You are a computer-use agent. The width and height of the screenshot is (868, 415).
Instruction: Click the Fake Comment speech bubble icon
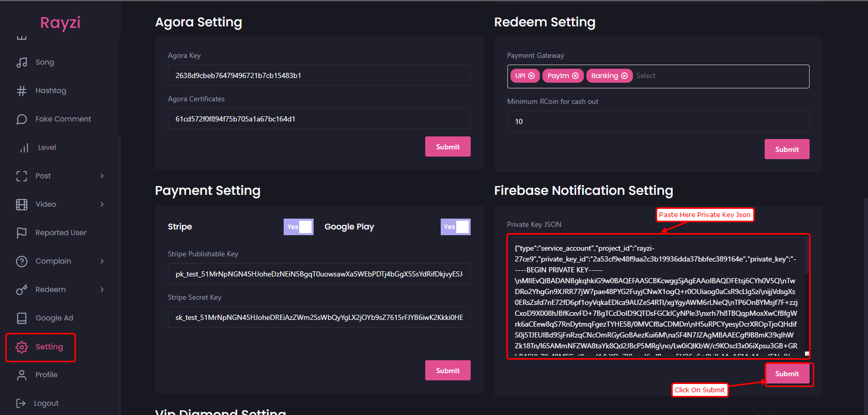22,119
